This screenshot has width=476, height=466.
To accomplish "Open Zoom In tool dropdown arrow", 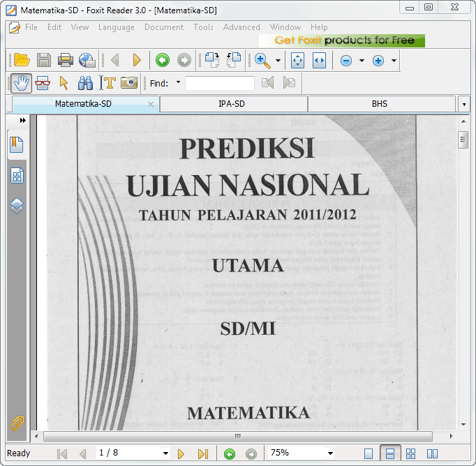I will (x=278, y=61).
